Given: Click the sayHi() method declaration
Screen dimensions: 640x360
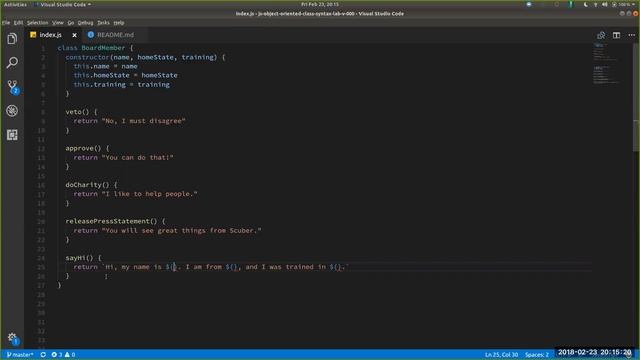Looking at the screenshot, I should (84, 258).
